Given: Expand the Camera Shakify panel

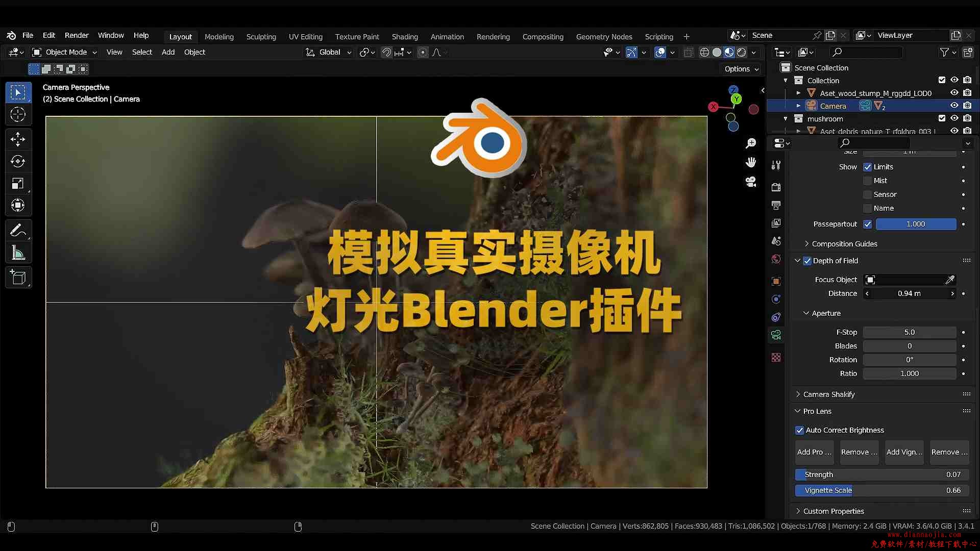Looking at the screenshot, I should [x=828, y=394].
